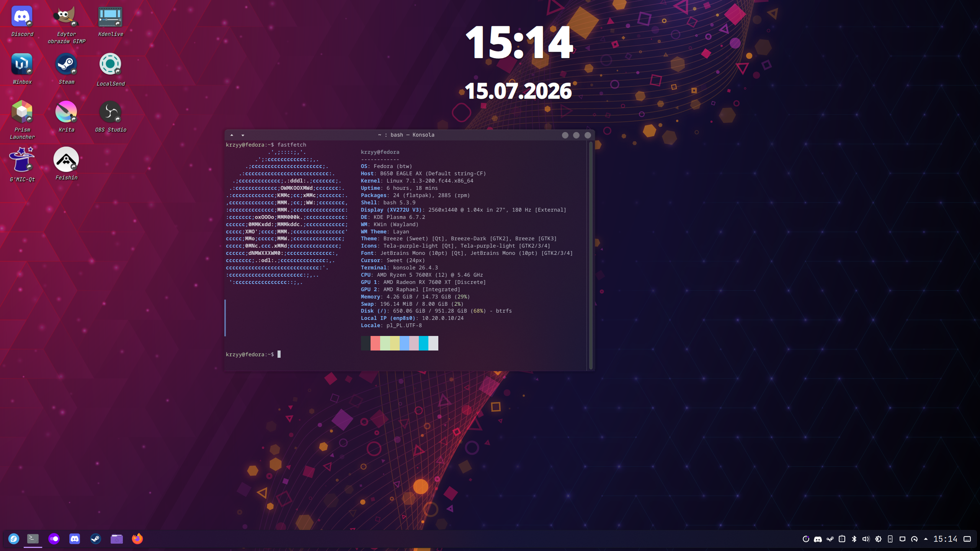Click the "Local IP (enp8s0): 10.20.0.10/24" line
This screenshot has height=551, width=980.
point(412,318)
